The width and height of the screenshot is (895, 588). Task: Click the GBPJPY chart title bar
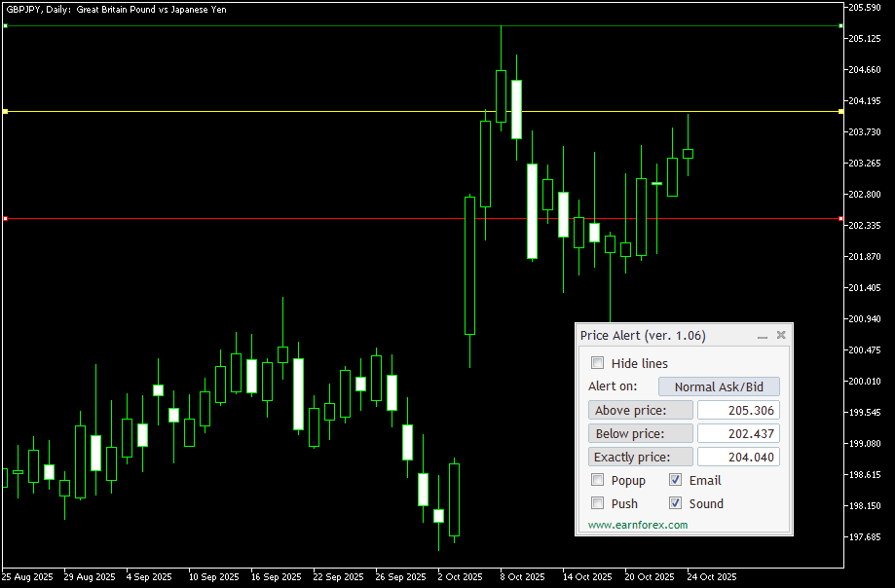click(117, 9)
